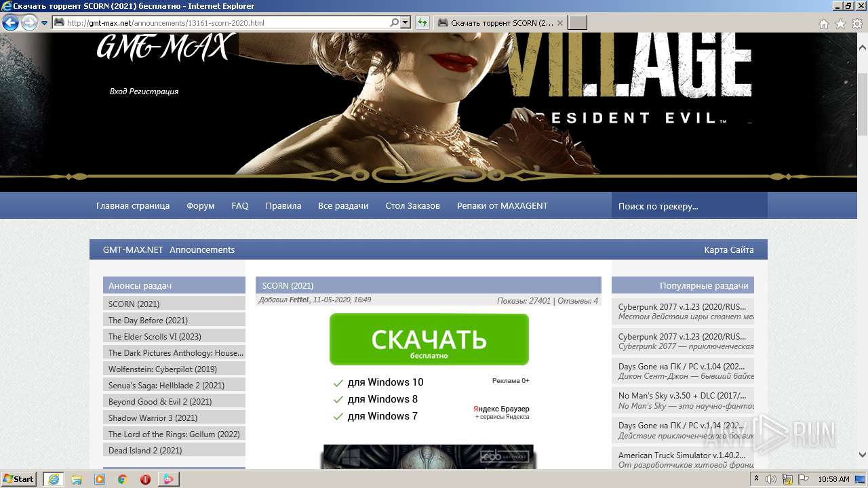Click the SCORN game cover image
This screenshot has width=868, height=488.
click(x=429, y=457)
